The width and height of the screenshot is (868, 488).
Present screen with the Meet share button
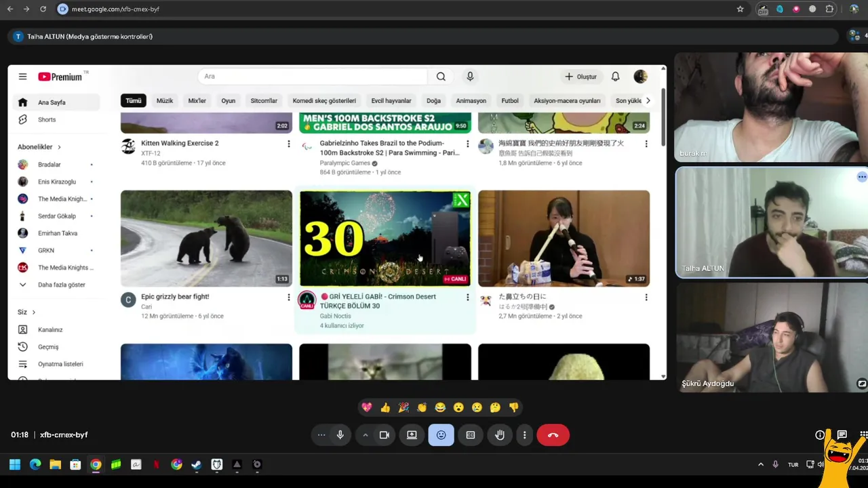tap(412, 435)
